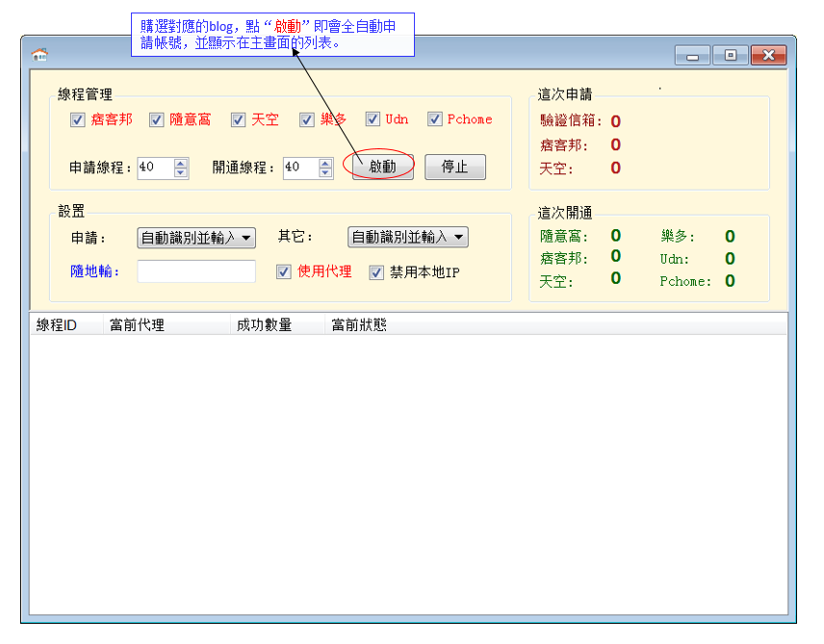Viewport: 824px width, 644px height.
Task: Uncheck the Pchome checkbox
Action: tap(435, 119)
